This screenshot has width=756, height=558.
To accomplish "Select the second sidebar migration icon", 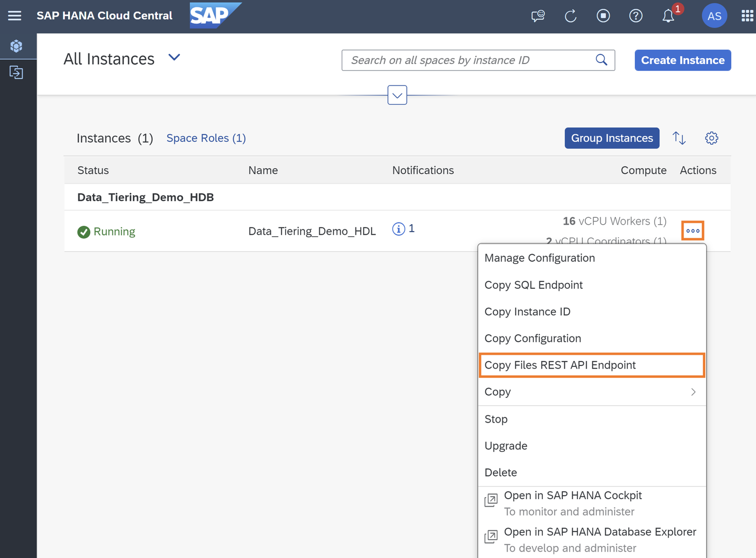I will point(16,72).
